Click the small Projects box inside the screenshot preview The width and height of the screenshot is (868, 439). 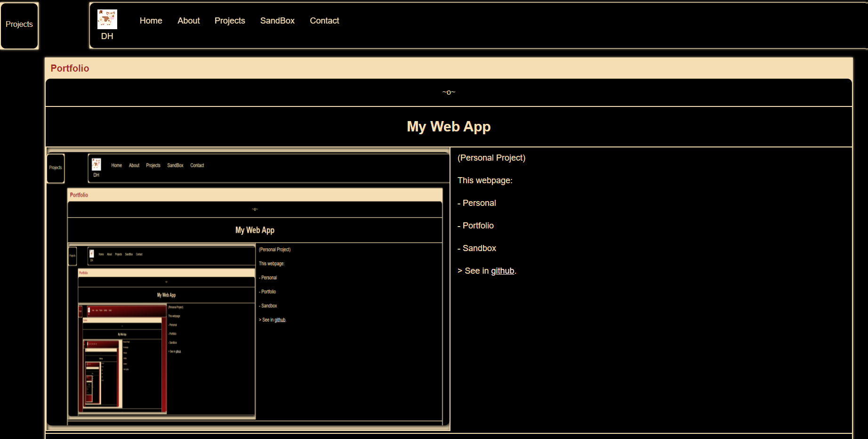click(56, 168)
